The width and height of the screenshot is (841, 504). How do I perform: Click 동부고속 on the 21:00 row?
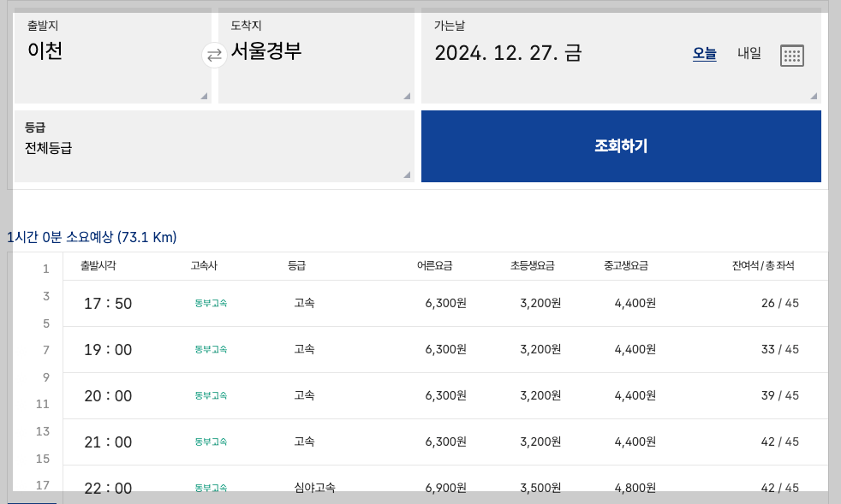[x=211, y=442]
